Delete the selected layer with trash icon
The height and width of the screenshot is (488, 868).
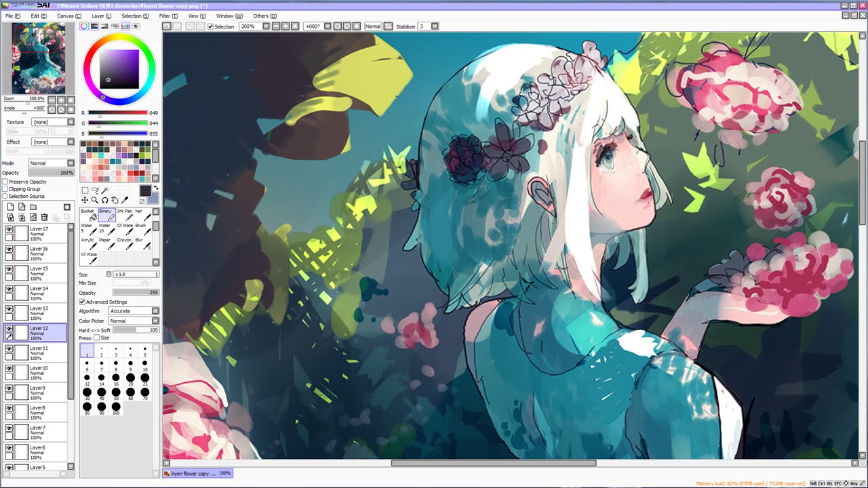(x=45, y=217)
